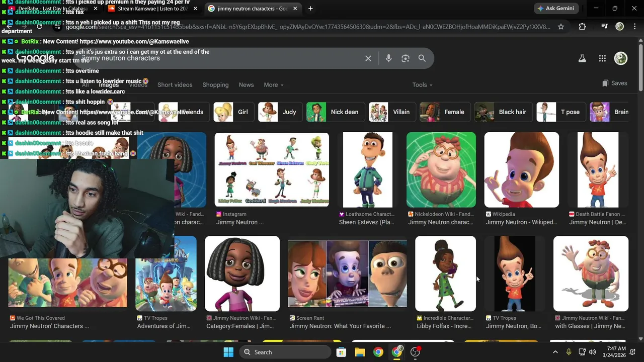Viewport: 644px width, 362px height.
Task: Click the Ask Gemini button
Action: coord(557,9)
